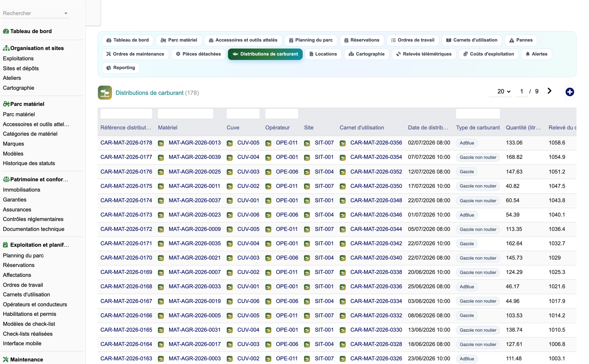Click the green Distributions de carburant header icon
This screenshot has height=364, width=589.
pos(105,93)
